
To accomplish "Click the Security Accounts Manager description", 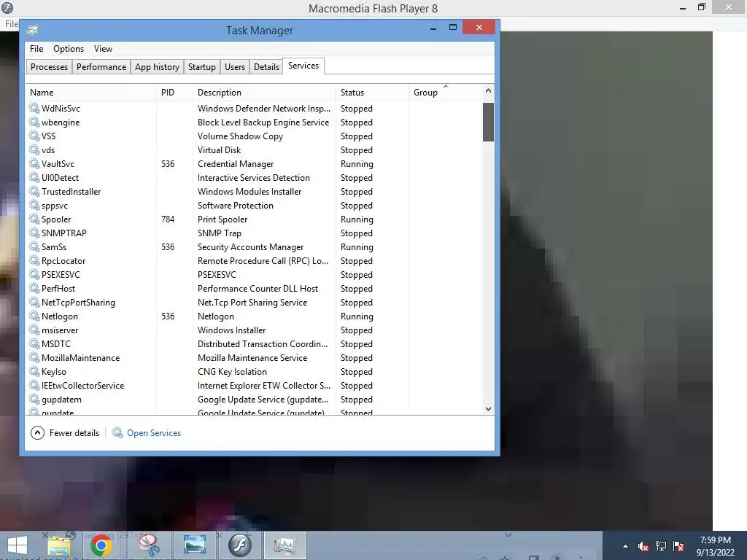I will coord(251,246).
